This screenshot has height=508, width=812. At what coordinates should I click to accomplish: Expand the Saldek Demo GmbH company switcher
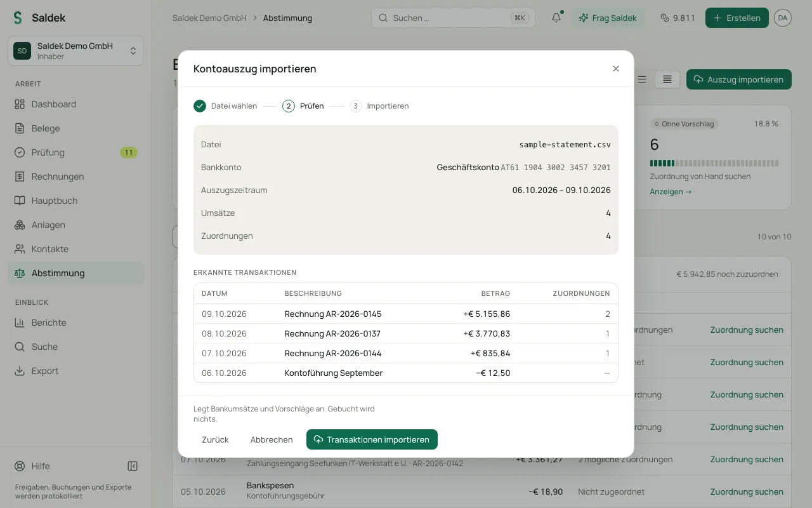[76, 51]
